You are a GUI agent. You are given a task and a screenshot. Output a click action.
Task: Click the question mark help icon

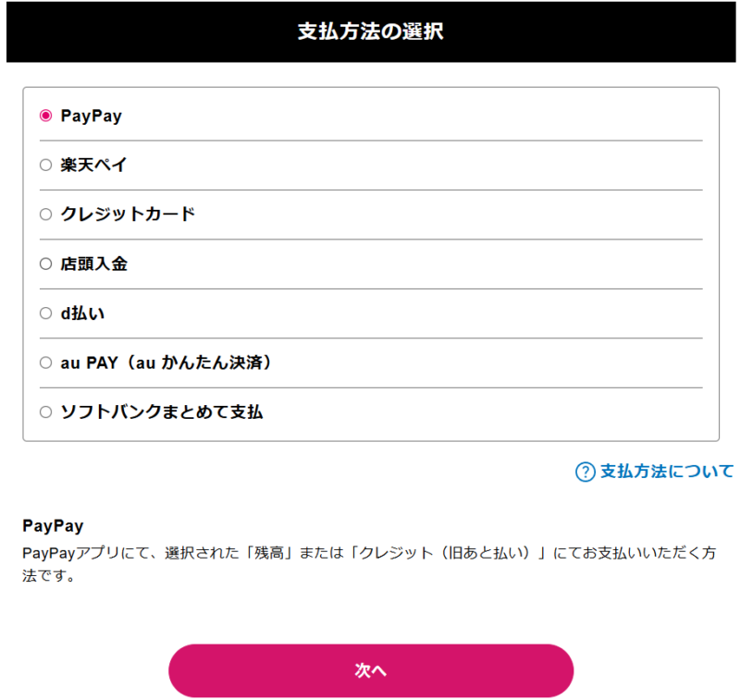pos(585,473)
